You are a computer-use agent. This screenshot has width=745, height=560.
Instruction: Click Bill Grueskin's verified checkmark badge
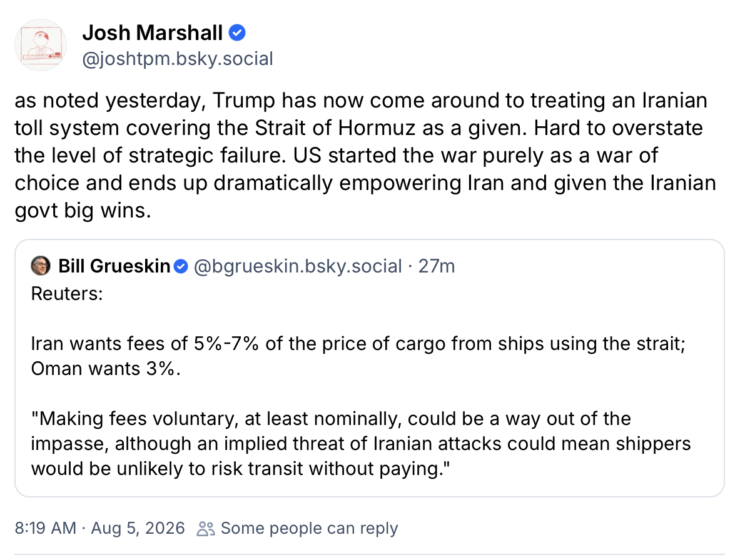(181, 266)
